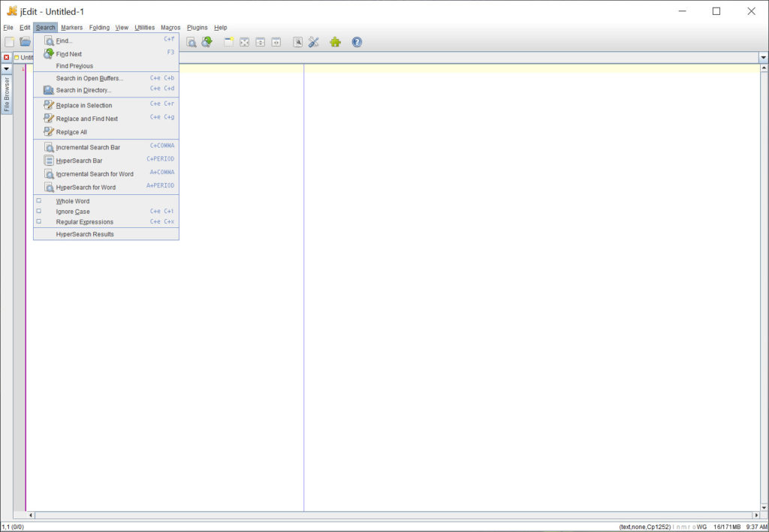Show the HyperSearch Bar
The height and width of the screenshot is (532, 769).
106,160
